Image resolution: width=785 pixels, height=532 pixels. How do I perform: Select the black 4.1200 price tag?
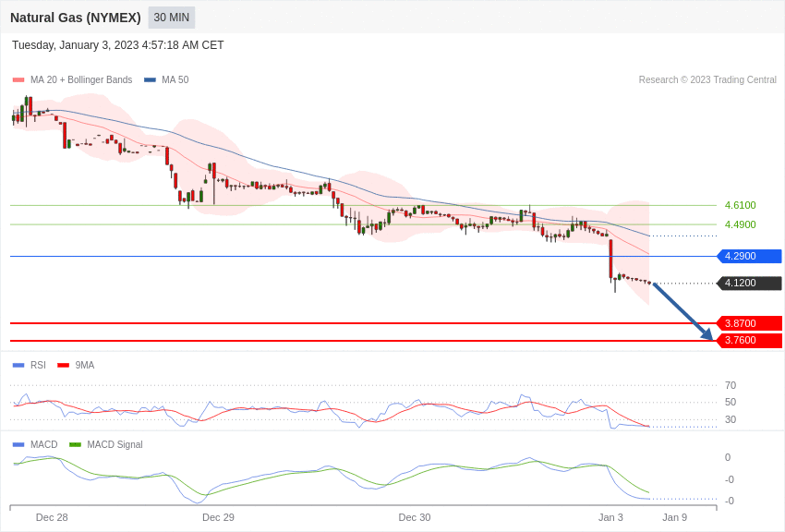(749, 284)
